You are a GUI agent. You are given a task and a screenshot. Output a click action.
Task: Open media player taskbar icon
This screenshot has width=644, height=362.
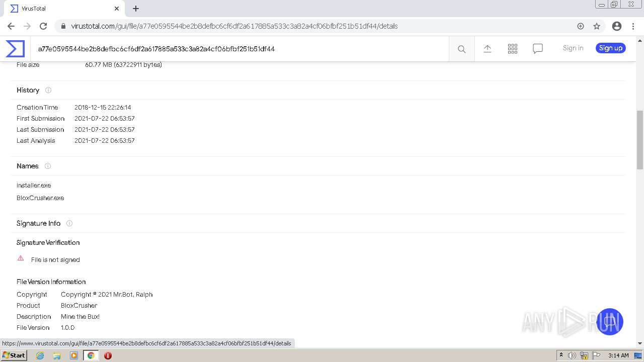point(74,355)
